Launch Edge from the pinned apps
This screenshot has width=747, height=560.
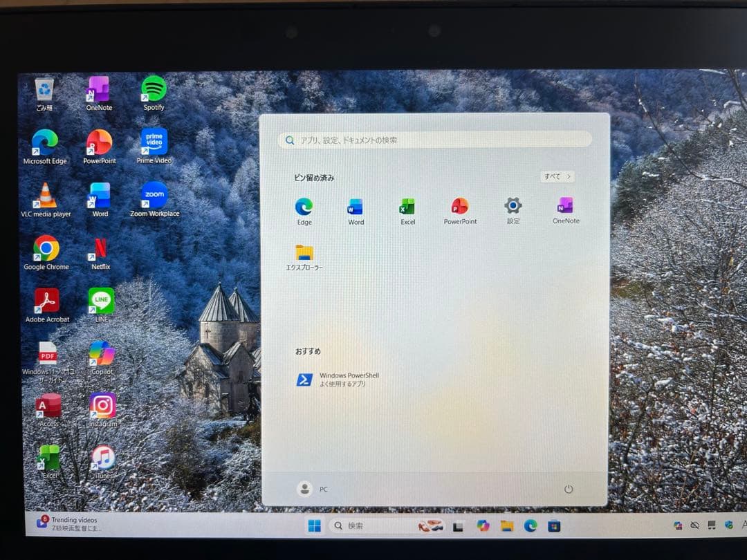coord(304,207)
